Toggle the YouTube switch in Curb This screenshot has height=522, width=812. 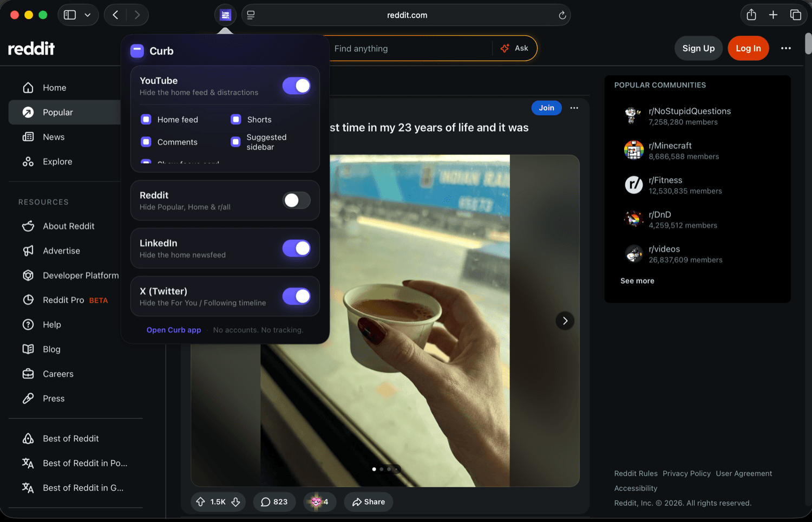click(296, 86)
